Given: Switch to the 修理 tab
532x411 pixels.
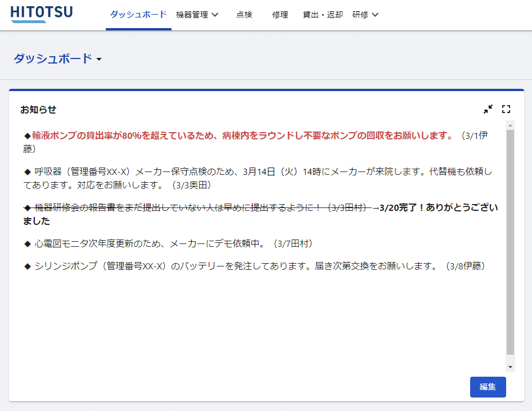Looking at the screenshot, I should coord(280,15).
